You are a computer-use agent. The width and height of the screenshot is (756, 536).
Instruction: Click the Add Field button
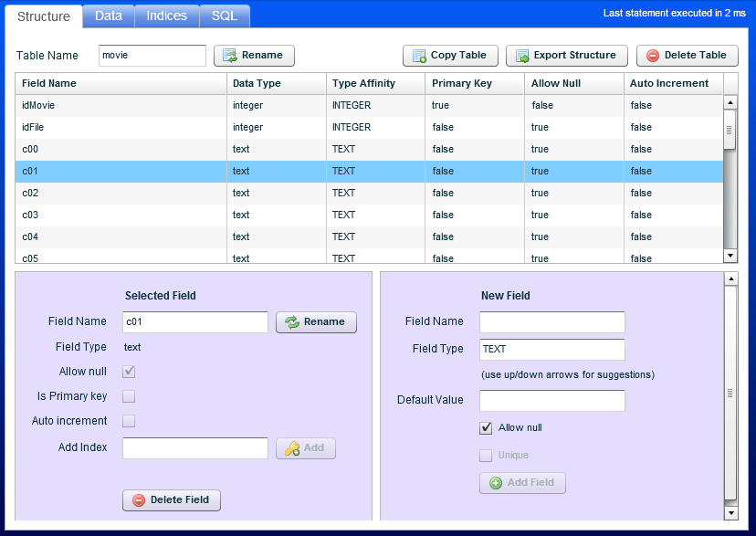pos(522,483)
